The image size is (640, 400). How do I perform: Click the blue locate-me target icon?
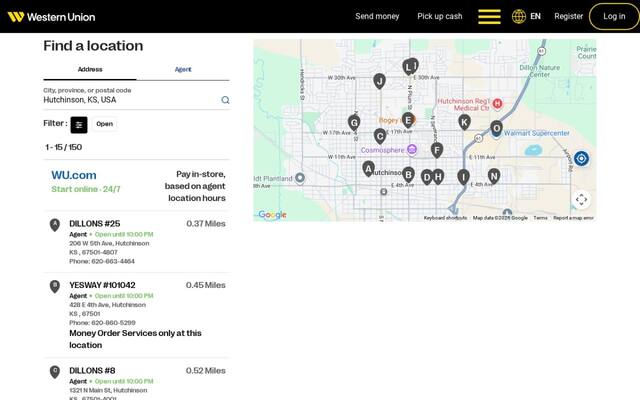[581, 158]
